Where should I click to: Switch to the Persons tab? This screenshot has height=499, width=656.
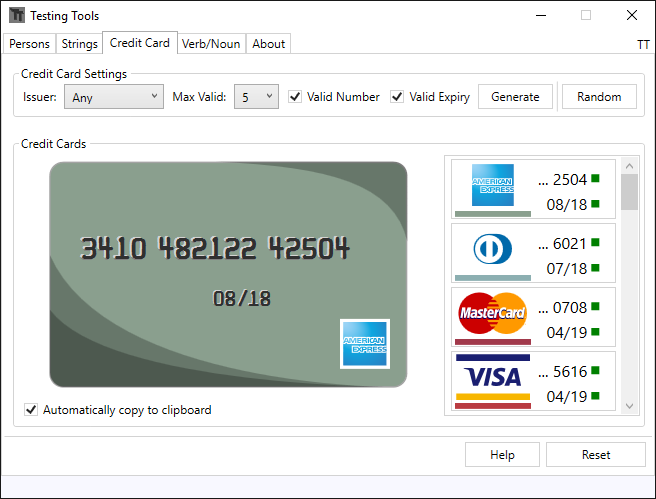coord(29,44)
